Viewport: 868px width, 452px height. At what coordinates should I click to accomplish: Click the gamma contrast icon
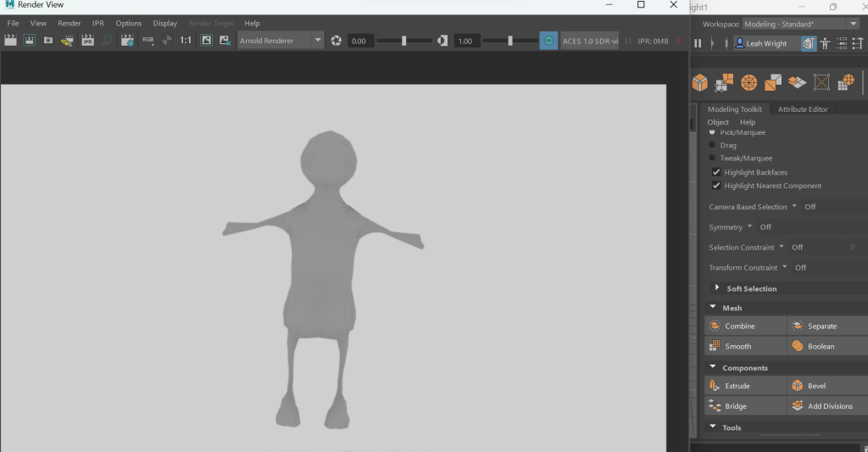(x=442, y=41)
